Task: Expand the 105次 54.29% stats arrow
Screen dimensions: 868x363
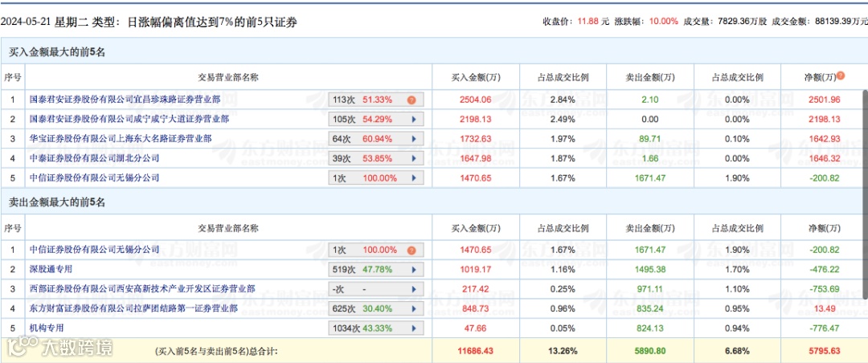Action: click(x=413, y=120)
